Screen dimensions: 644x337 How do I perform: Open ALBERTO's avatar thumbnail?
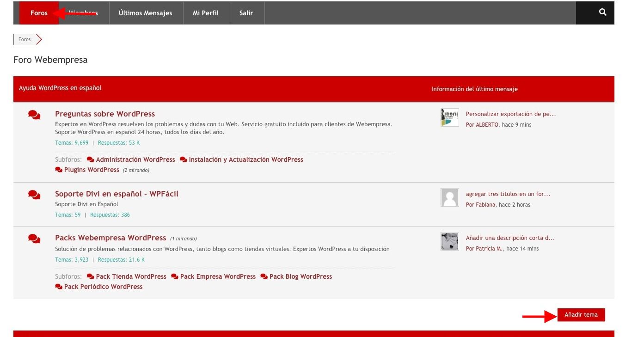click(x=450, y=117)
